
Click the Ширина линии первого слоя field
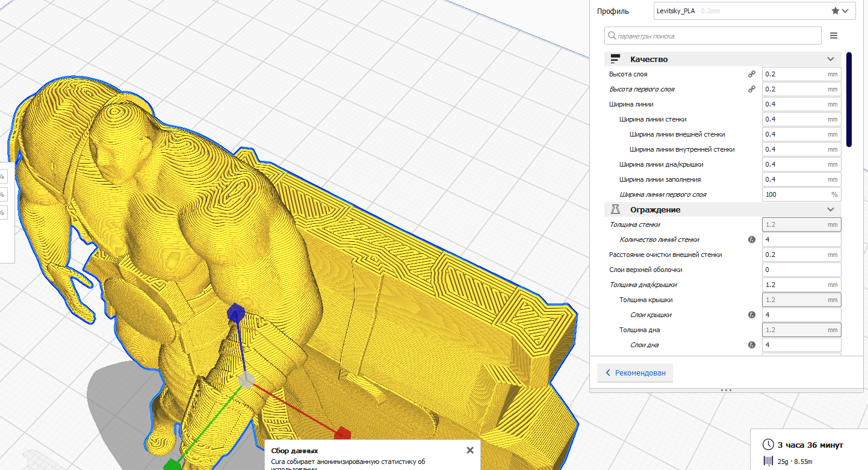(795, 194)
